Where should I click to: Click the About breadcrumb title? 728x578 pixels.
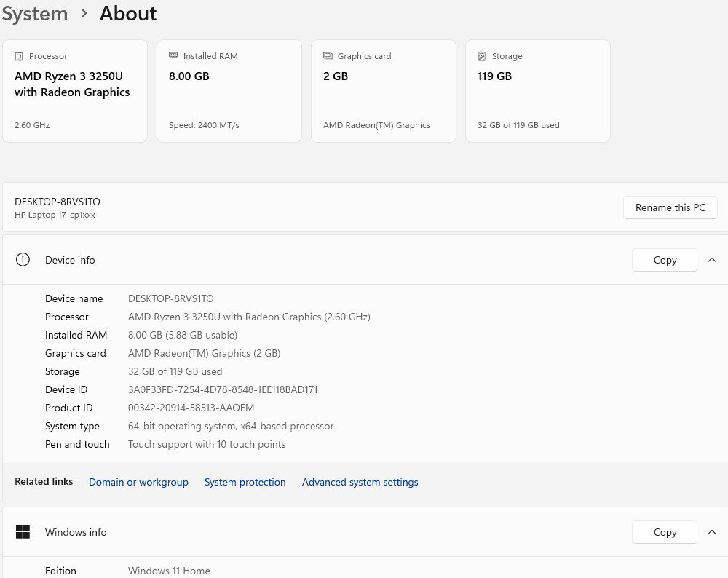[x=128, y=13]
